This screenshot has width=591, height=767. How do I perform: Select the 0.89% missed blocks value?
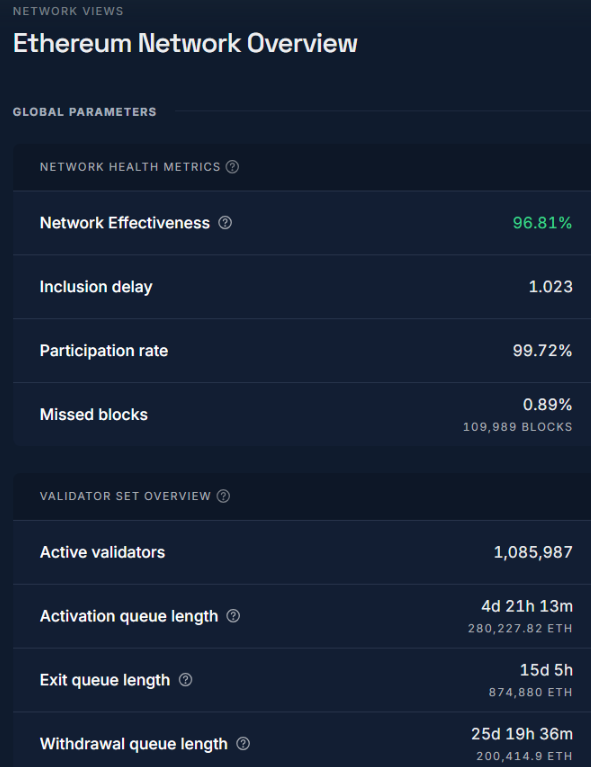pyautogui.click(x=547, y=405)
